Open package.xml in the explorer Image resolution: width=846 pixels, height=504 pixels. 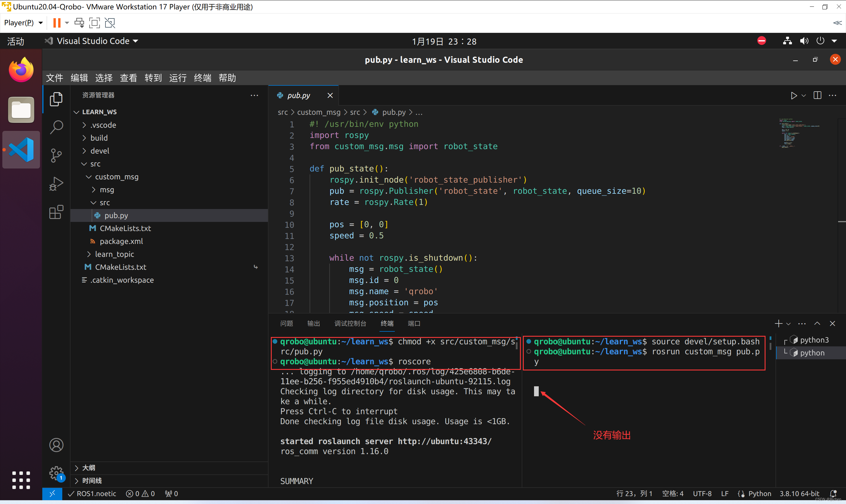click(x=169, y=241)
